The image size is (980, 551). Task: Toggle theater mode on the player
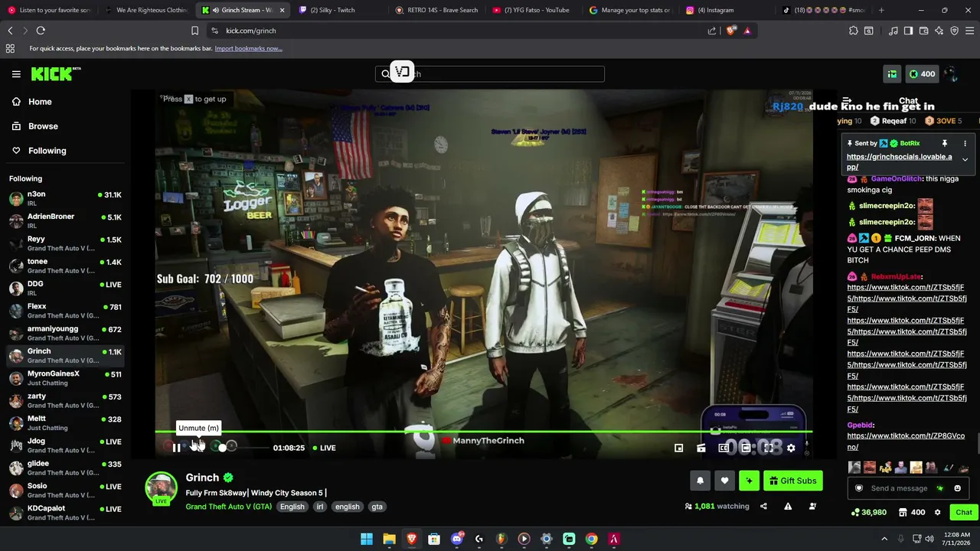click(x=746, y=448)
